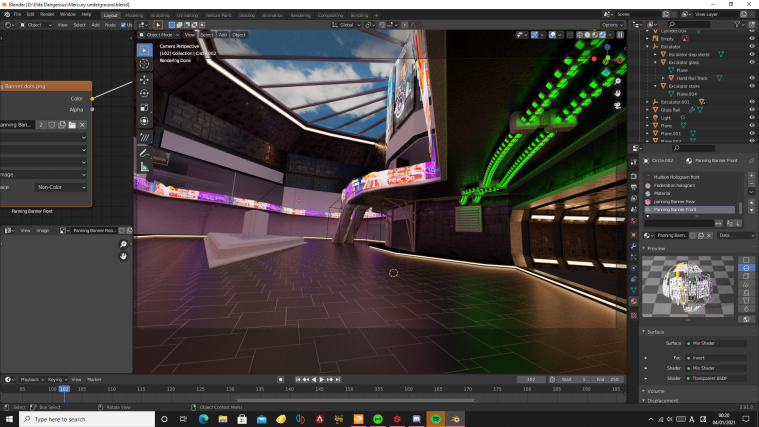Image resolution: width=759 pixels, height=427 pixels.
Task: Select the Transform tool
Action: tap(144, 122)
